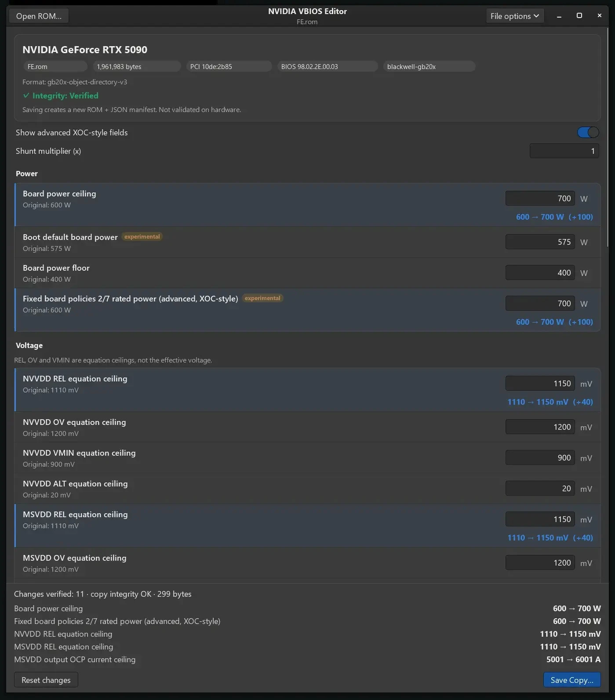
Task: Click the Format: gb20x-object-directory-v3 text
Action: point(75,82)
